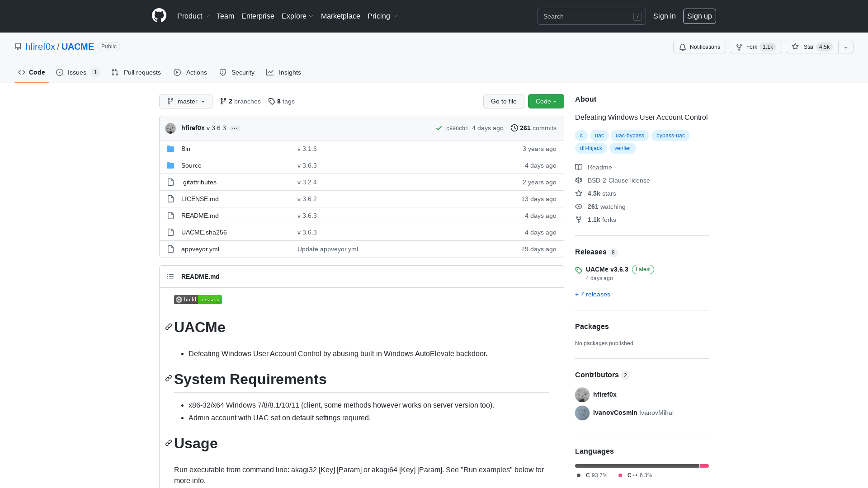Screen dimensions: 868x488
Task: Click the appveyor.yml file icon
Action: click(x=170, y=249)
